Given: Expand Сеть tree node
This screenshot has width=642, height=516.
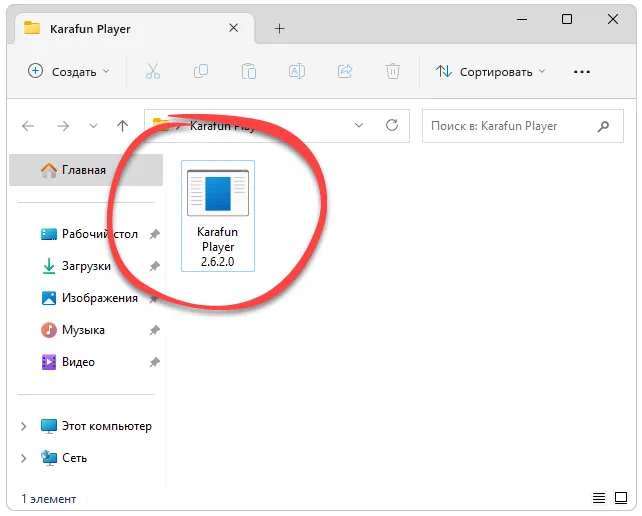Looking at the screenshot, I should pos(24,458).
